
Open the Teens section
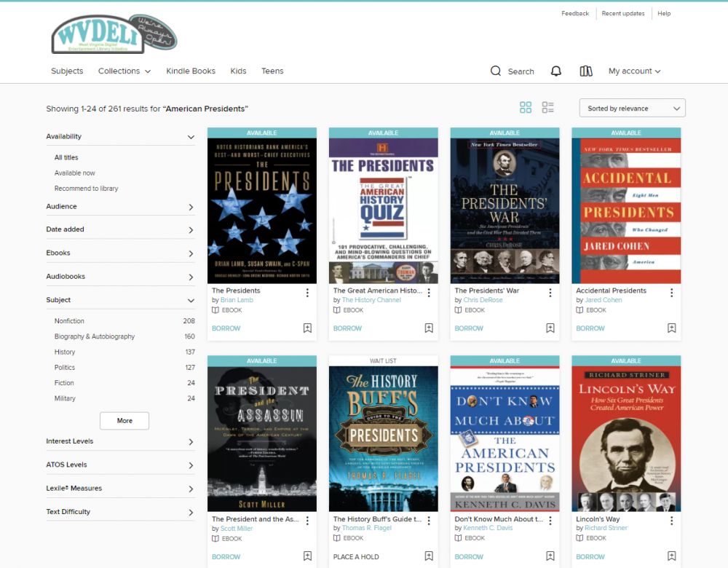pos(272,71)
